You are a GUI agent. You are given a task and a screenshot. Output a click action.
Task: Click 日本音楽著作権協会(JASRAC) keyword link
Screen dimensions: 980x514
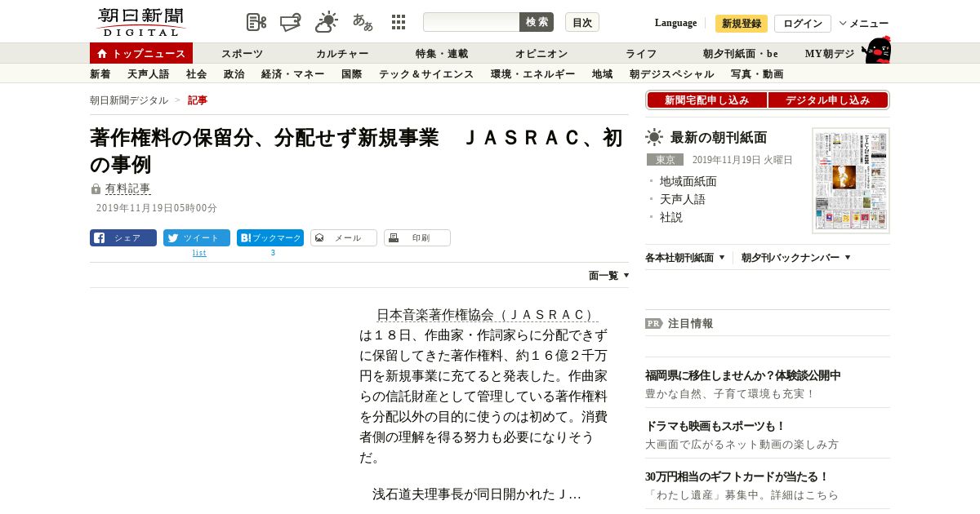487,315
